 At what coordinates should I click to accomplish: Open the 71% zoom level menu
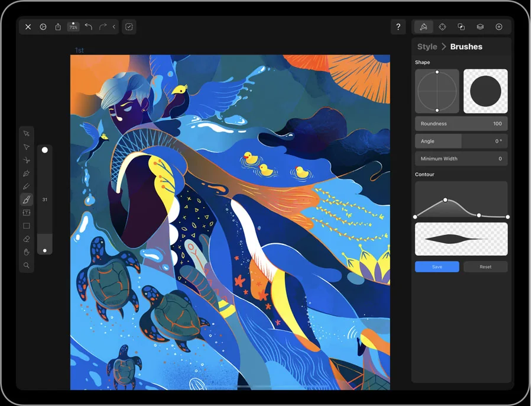[73, 27]
